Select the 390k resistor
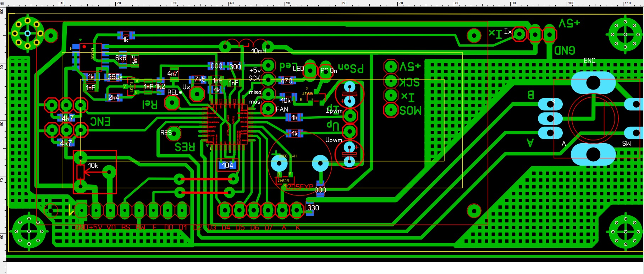644x274 pixels. (114, 77)
